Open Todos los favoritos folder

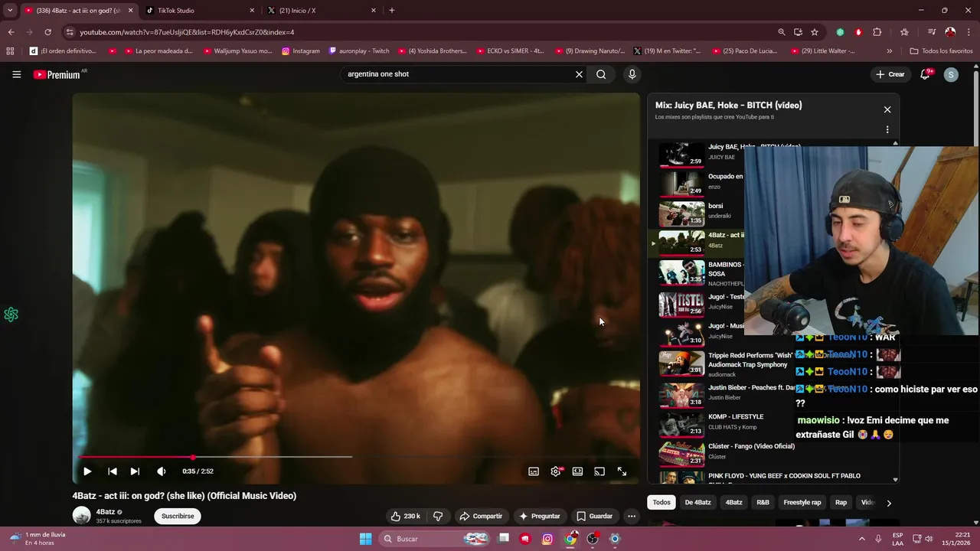click(x=941, y=51)
